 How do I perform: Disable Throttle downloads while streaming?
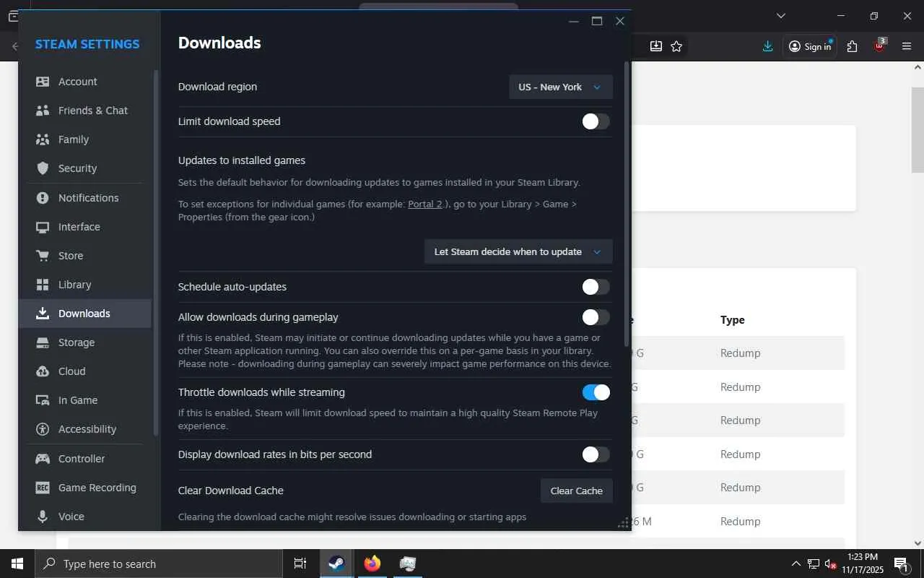point(596,392)
